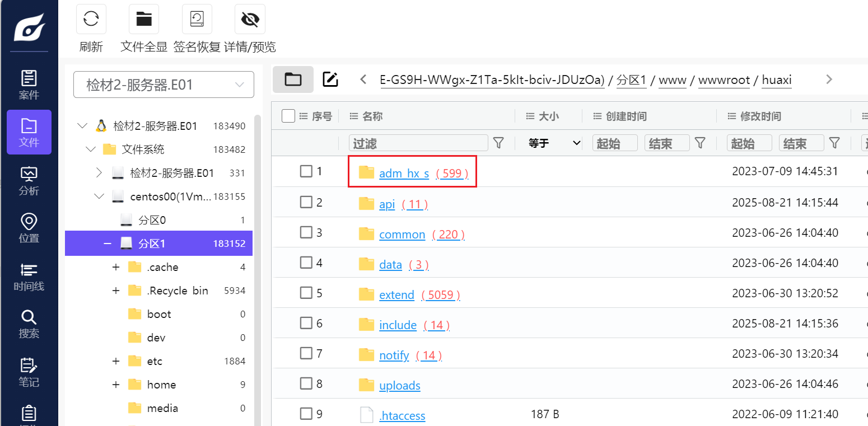Image resolution: width=868 pixels, height=426 pixels.
Task: Click the Refresh (刷新) toolbar icon
Action: [x=91, y=20]
